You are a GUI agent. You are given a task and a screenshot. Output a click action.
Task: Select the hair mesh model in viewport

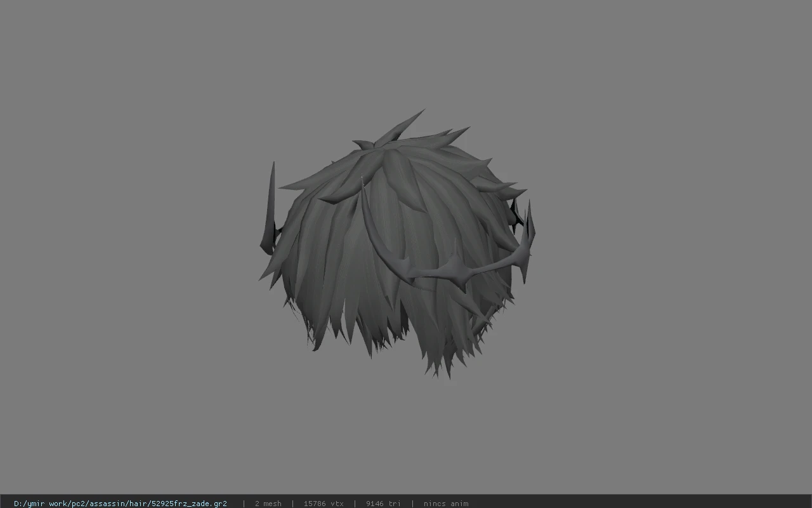(x=397, y=244)
